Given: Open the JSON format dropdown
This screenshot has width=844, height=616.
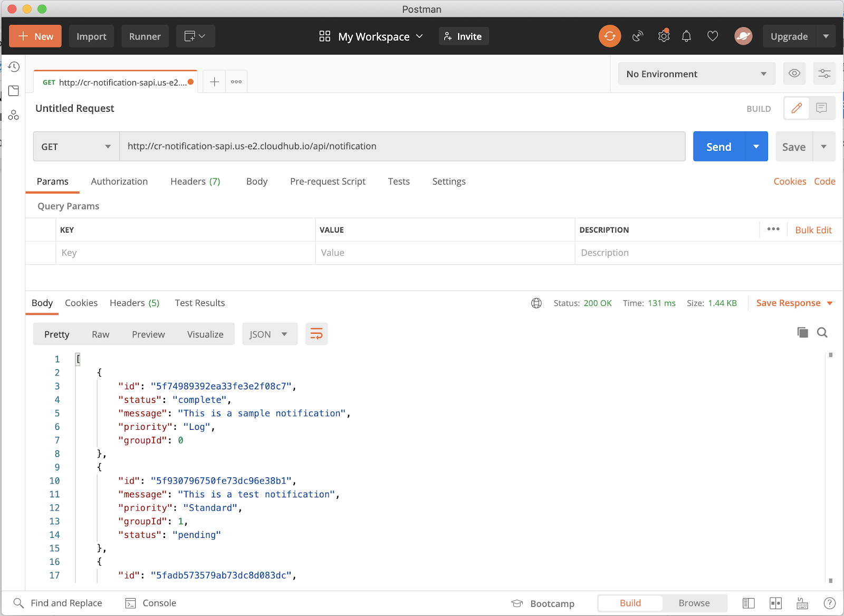Looking at the screenshot, I should click(269, 334).
